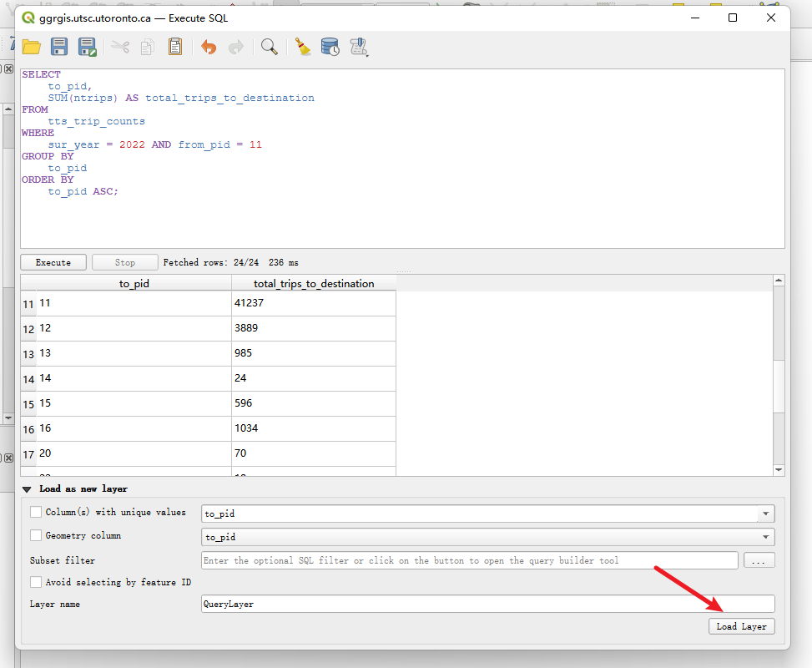Open query history database icon
Image resolution: width=812 pixels, height=668 pixels.
point(330,47)
